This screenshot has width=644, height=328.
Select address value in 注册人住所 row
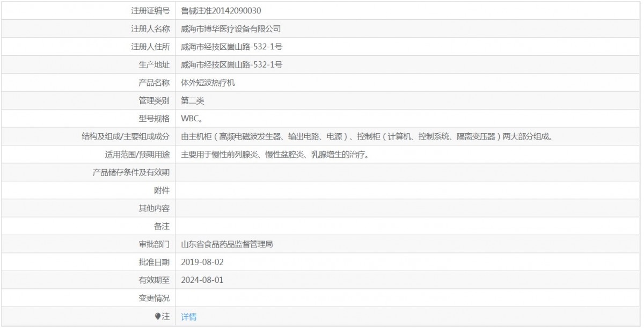coord(232,47)
